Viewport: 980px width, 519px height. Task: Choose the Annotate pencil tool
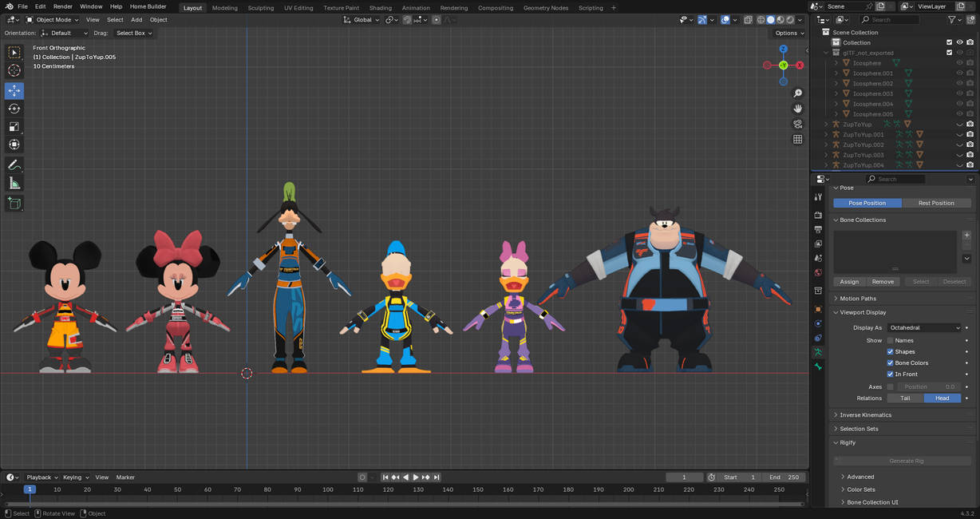(14, 164)
